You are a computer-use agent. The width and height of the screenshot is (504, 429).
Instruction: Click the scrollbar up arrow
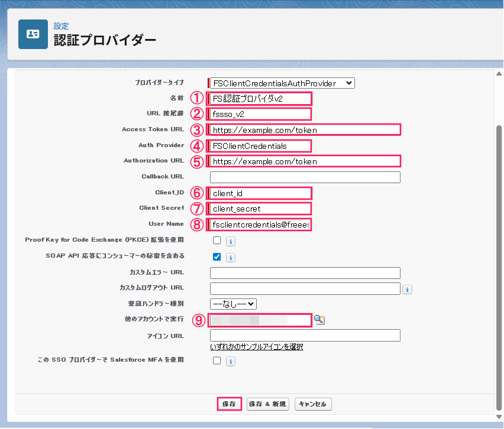(499, 74)
